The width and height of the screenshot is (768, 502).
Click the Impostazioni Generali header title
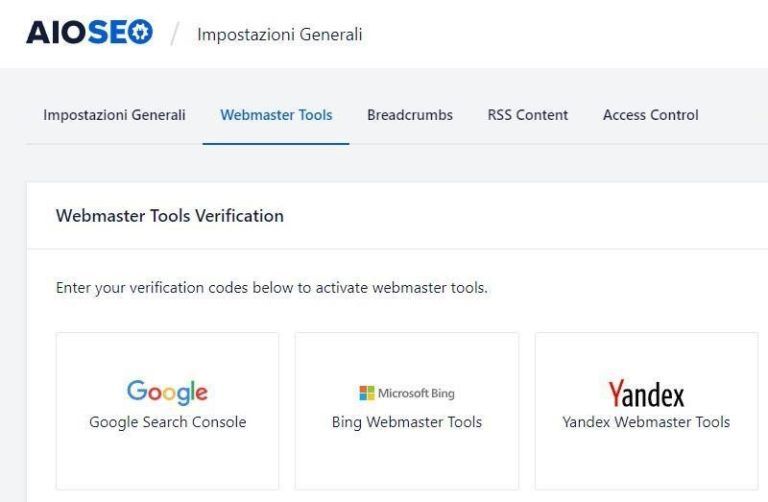click(x=280, y=34)
